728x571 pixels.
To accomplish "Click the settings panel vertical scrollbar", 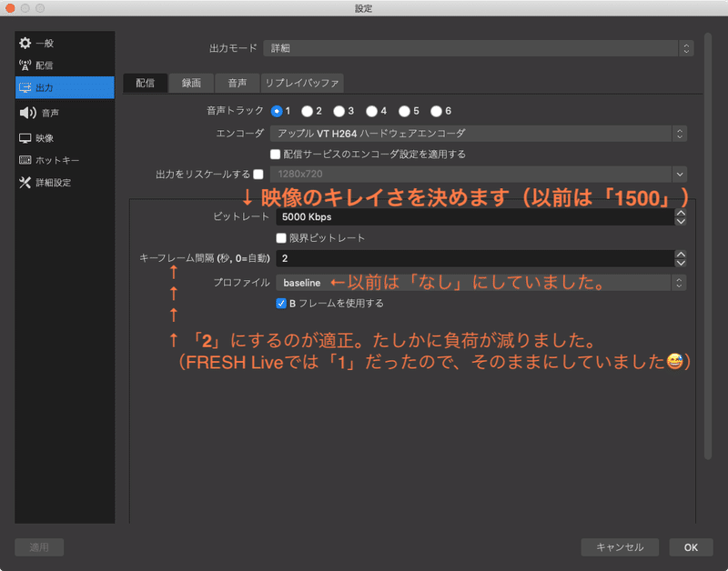I will click(x=708, y=245).
